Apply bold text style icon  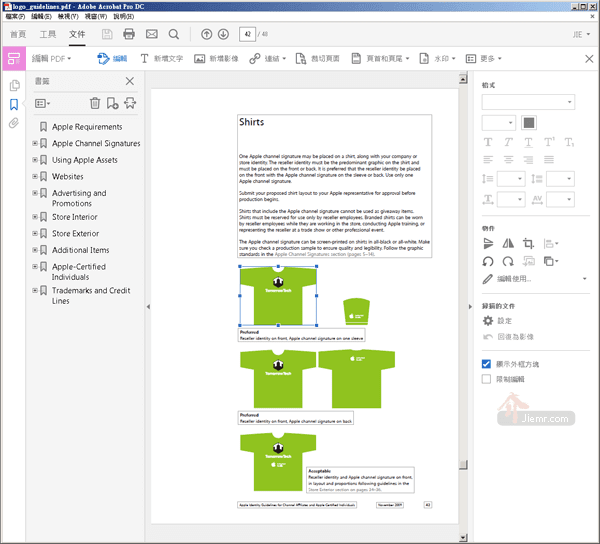point(488,142)
